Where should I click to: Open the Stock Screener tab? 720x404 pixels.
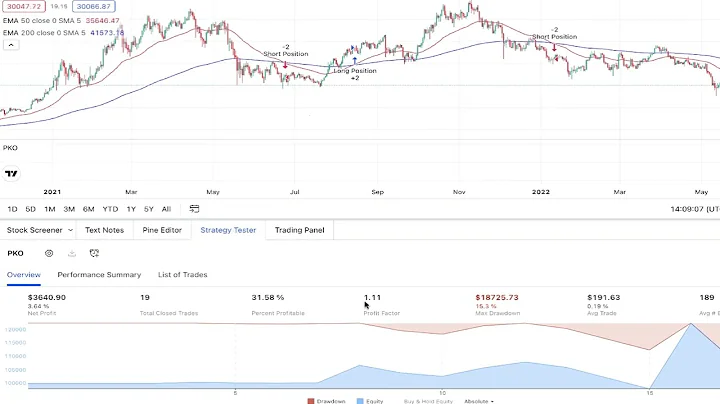click(x=34, y=230)
